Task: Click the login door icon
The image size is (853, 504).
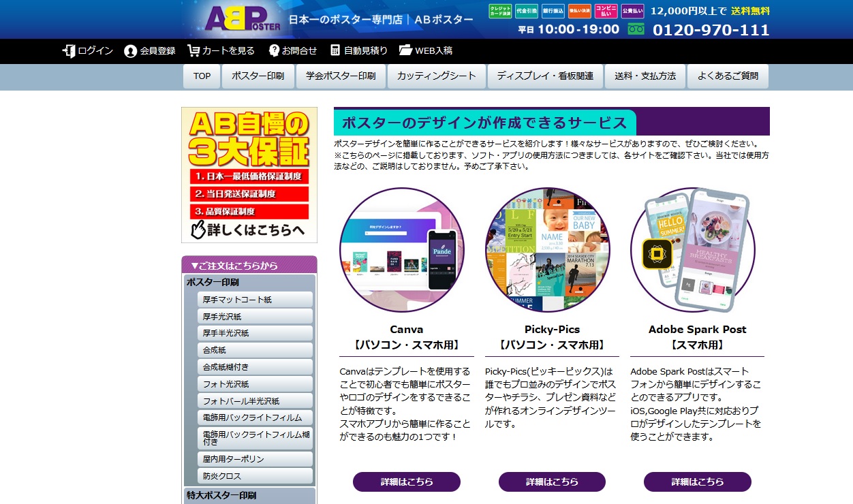Action: (x=68, y=51)
